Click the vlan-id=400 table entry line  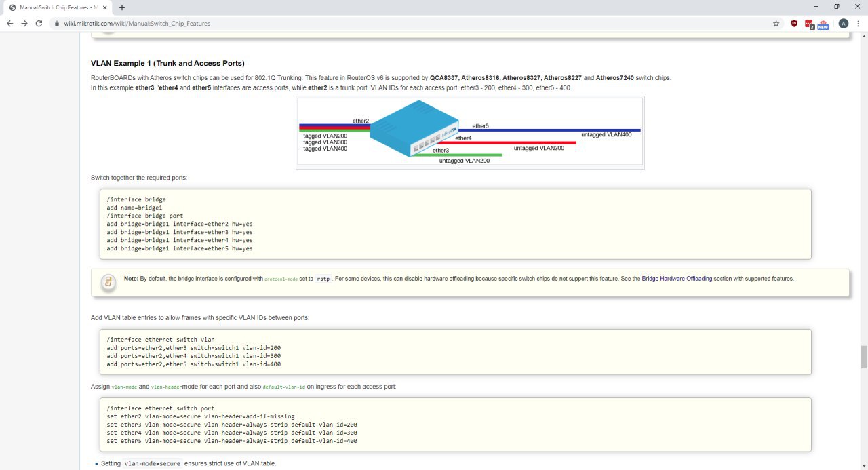[x=194, y=364]
